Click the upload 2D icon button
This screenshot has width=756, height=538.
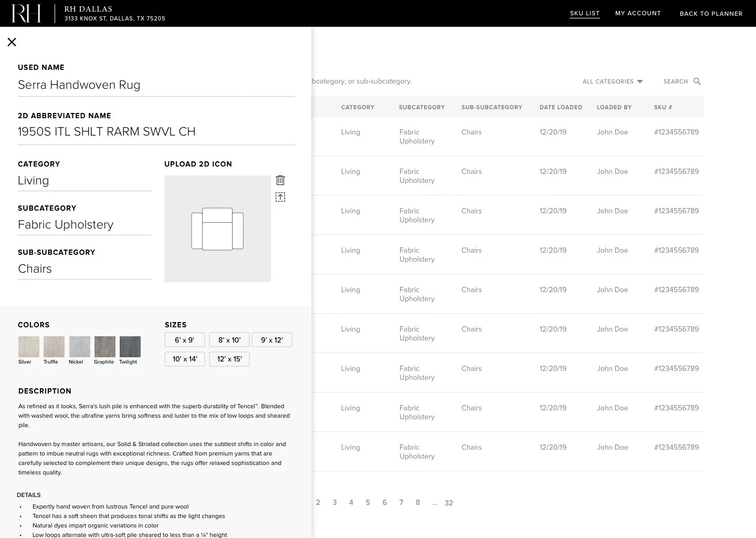pos(280,197)
